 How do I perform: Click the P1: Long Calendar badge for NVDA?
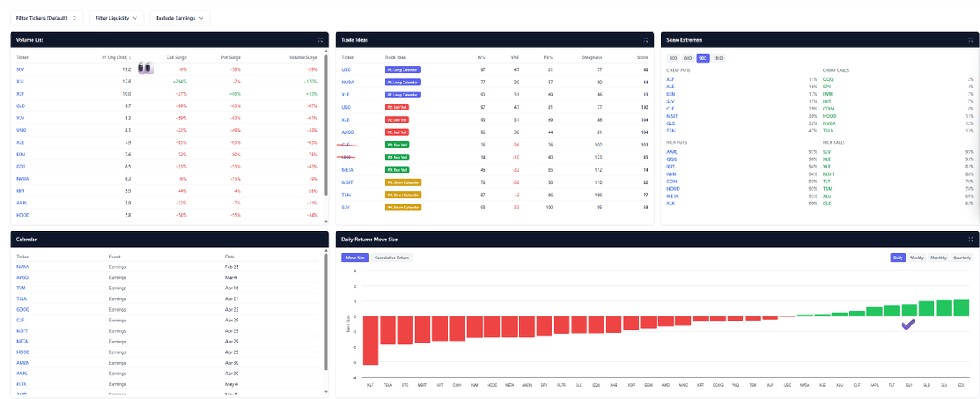click(401, 83)
